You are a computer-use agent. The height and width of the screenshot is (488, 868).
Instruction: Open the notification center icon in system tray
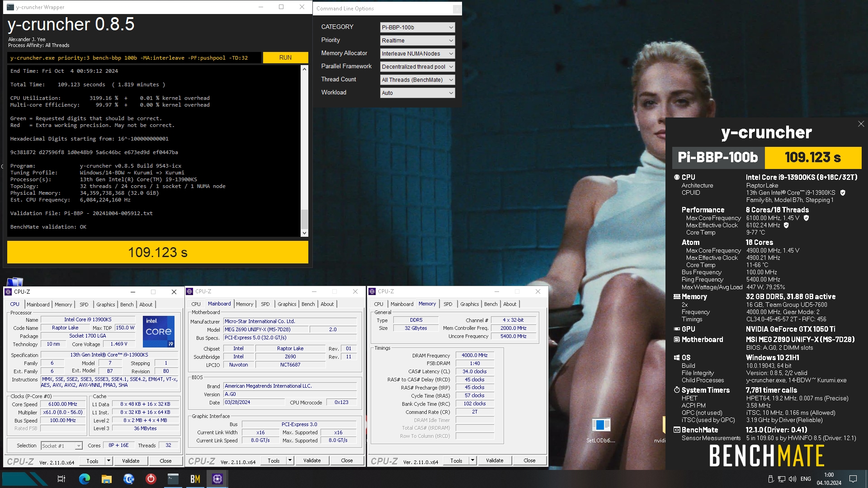853,479
